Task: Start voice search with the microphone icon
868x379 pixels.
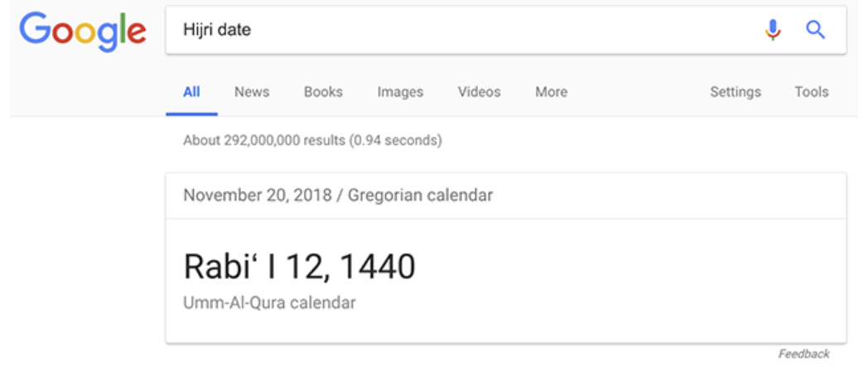Action: 774,30
